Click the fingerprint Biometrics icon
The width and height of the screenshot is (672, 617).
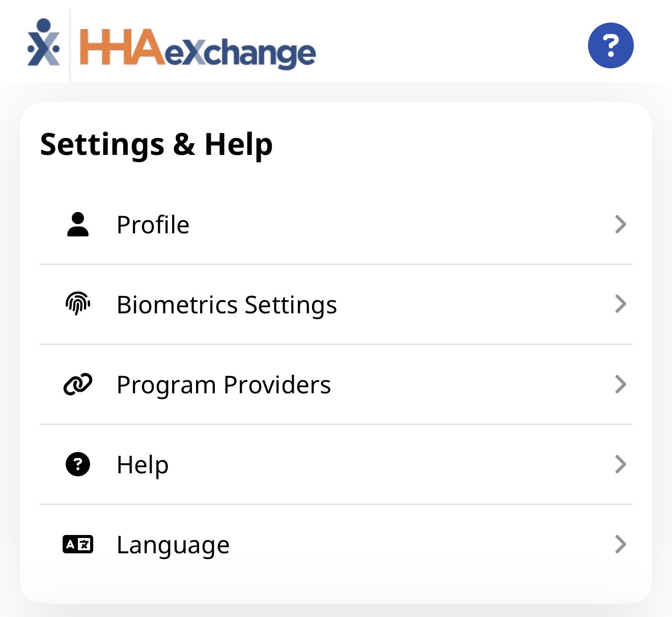pos(78,304)
